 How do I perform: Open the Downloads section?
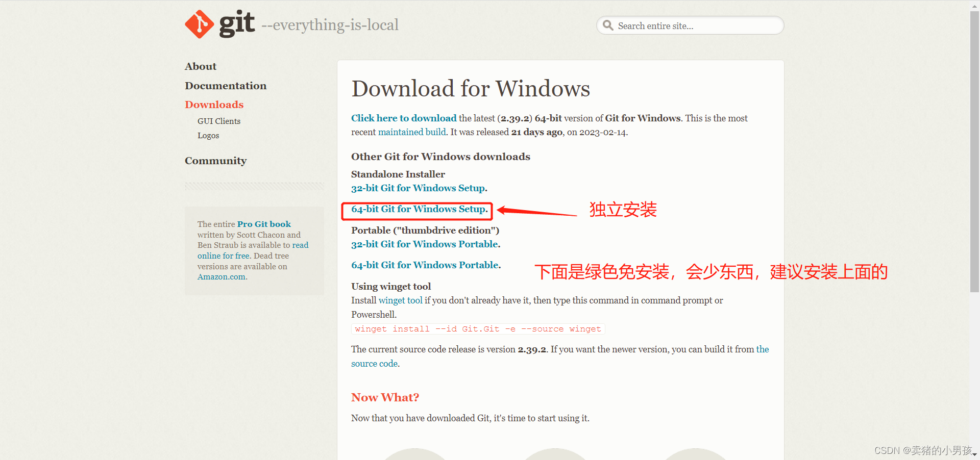pyautogui.click(x=214, y=105)
